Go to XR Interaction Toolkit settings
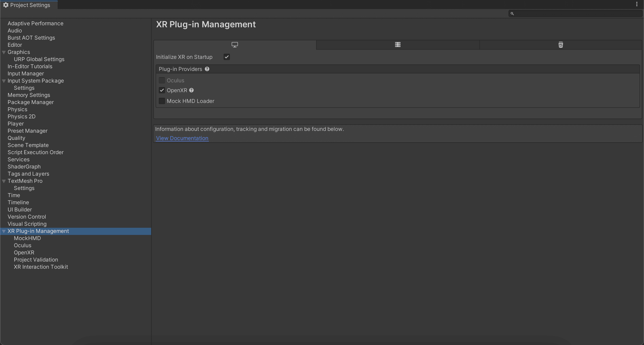 pos(41,267)
